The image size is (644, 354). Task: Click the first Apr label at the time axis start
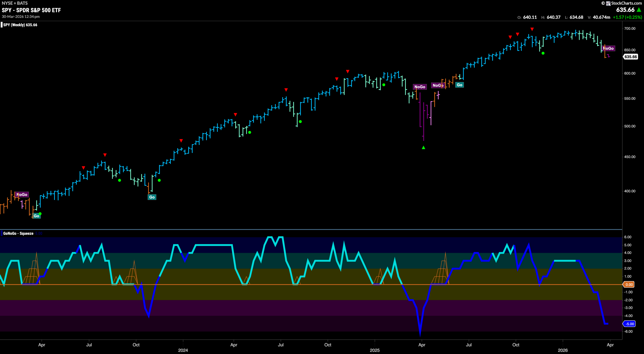(x=42, y=345)
